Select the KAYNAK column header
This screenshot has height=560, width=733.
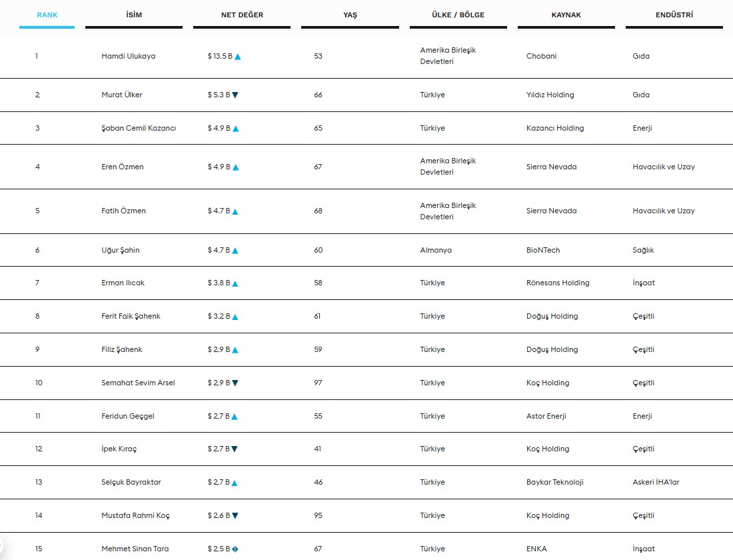(x=566, y=15)
